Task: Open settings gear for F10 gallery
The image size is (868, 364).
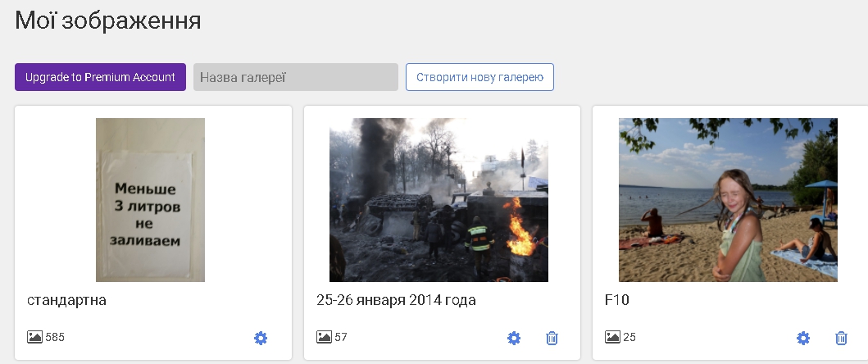Action: pos(802,338)
